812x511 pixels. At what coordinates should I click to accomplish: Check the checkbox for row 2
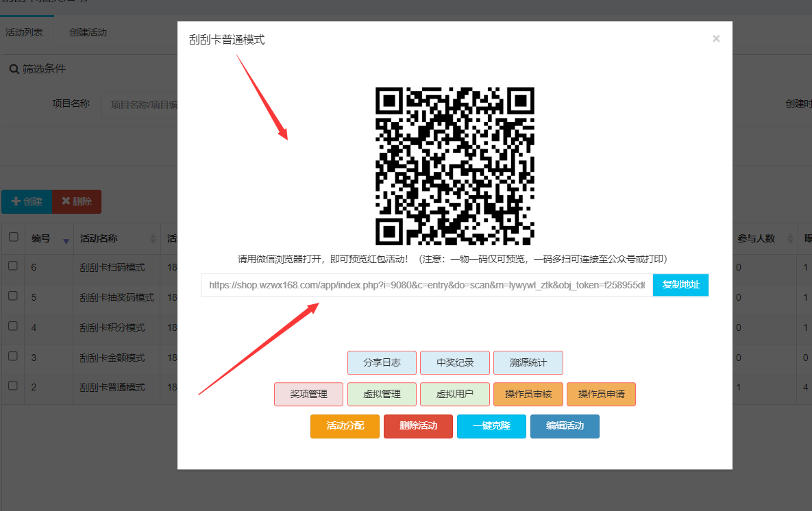(13, 386)
